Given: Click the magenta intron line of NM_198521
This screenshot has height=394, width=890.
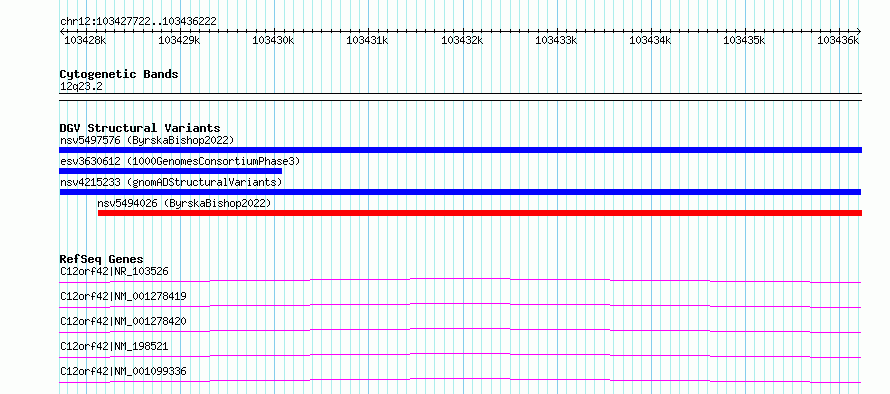Looking at the screenshot, I should point(460,355).
